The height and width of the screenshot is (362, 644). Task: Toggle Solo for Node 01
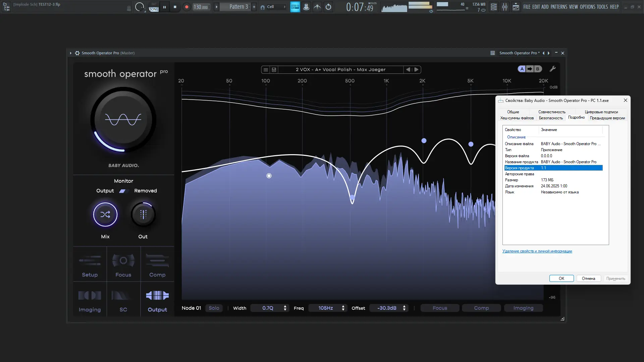(214, 308)
